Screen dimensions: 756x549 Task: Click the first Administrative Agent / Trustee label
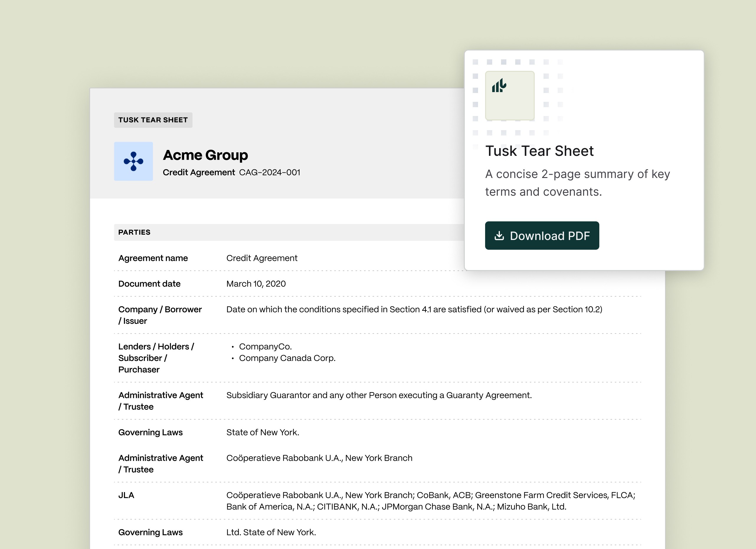point(161,401)
